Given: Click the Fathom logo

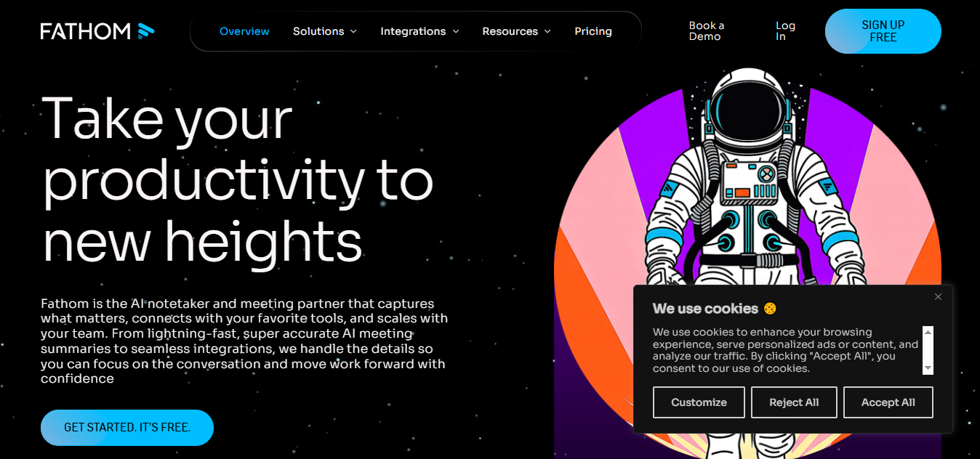Looking at the screenshot, I should tap(97, 31).
